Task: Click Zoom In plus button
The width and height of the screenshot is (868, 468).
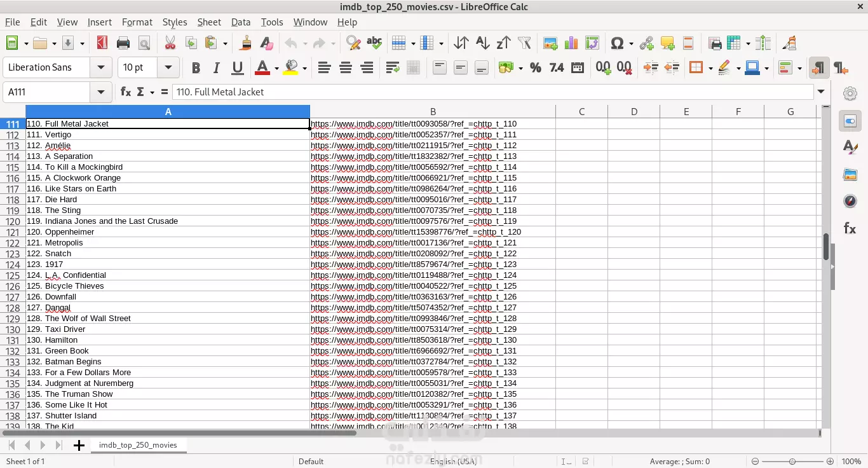Action: (x=830, y=461)
